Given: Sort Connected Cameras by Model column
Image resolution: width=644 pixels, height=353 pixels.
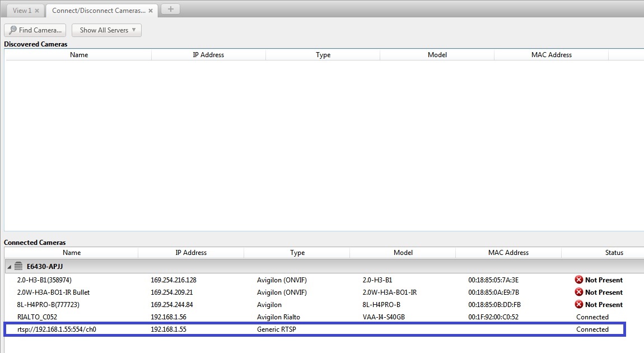Looking at the screenshot, I should pos(403,253).
